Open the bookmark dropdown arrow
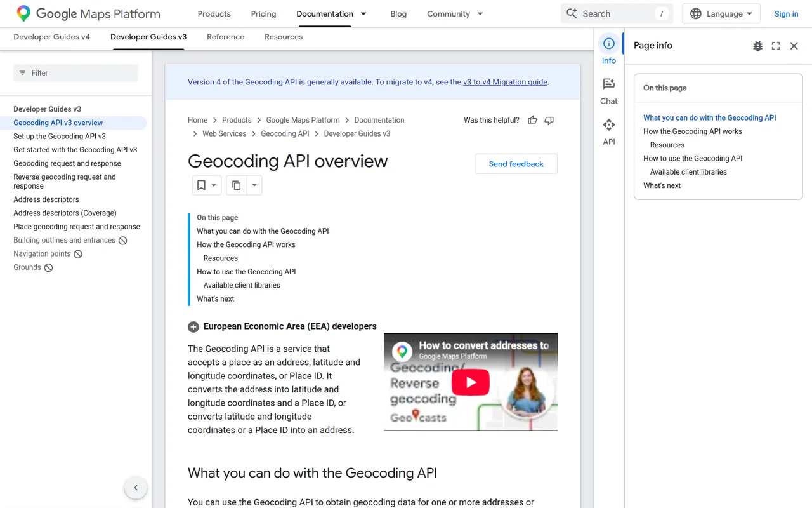 (214, 185)
